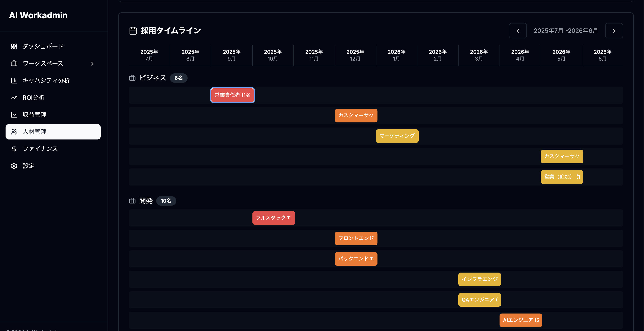Click the 2025年10月 column header
The width and height of the screenshot is (644, 331).
pyautogui.click(x=273, y=55)
